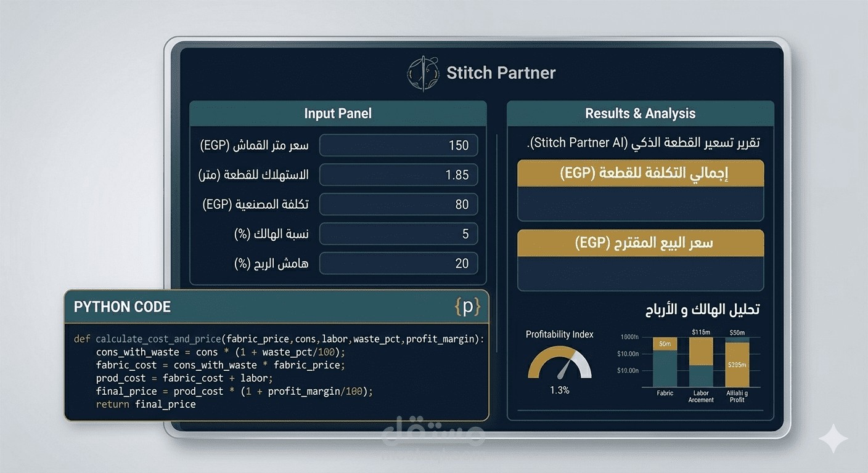Click the {p} Python icon on the code panel
The height and width of the screenshot is (473, 868).
pos(468,307)
